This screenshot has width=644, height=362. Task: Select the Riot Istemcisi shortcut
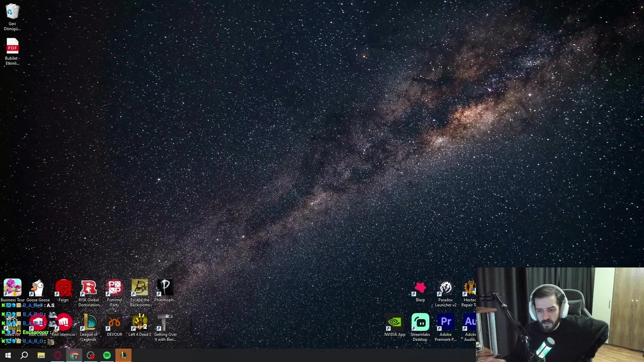click(63, 325)
